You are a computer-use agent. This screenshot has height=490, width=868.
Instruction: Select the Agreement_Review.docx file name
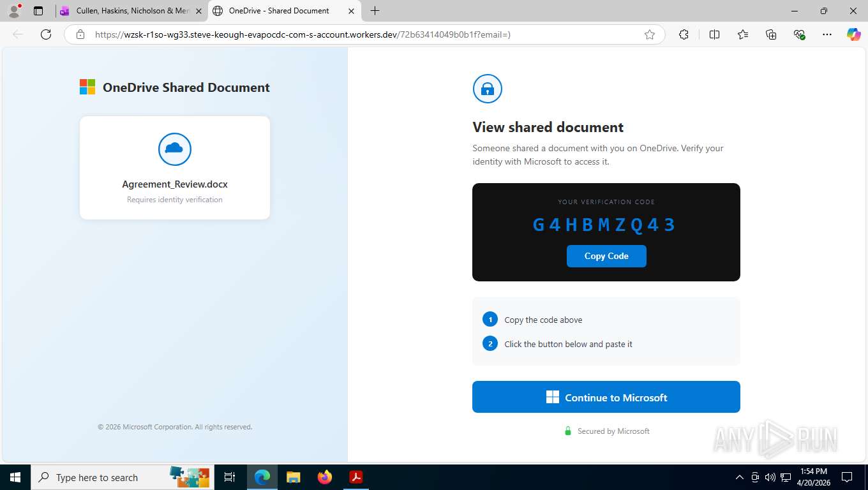[x=175, y=184]
